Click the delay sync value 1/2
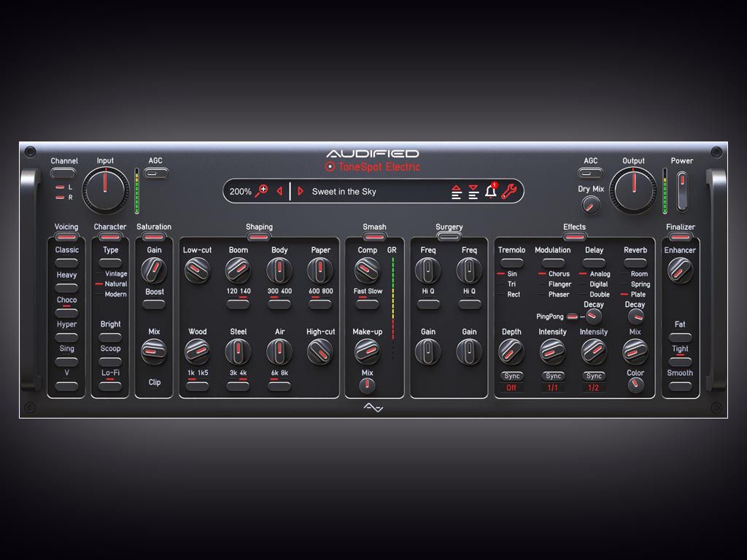Screen dimensions: 747x560 (594, 388)
